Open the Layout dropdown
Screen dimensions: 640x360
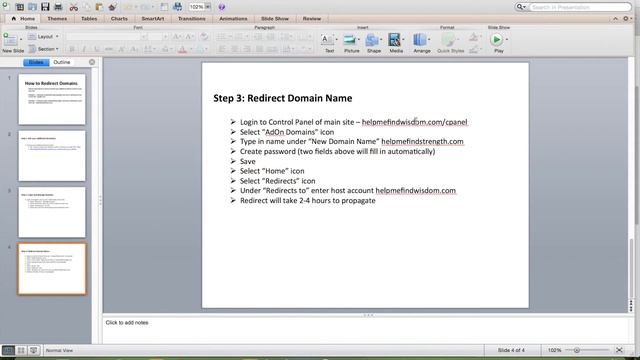point(43,37)
